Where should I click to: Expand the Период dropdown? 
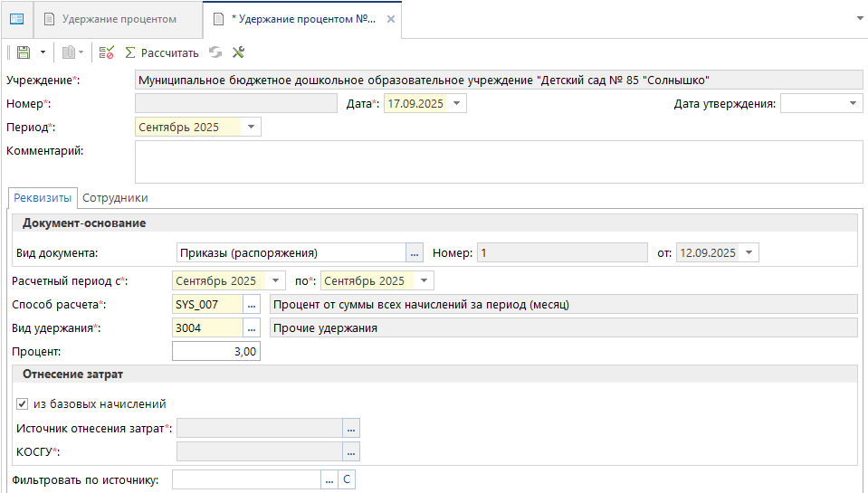(251, 128)
